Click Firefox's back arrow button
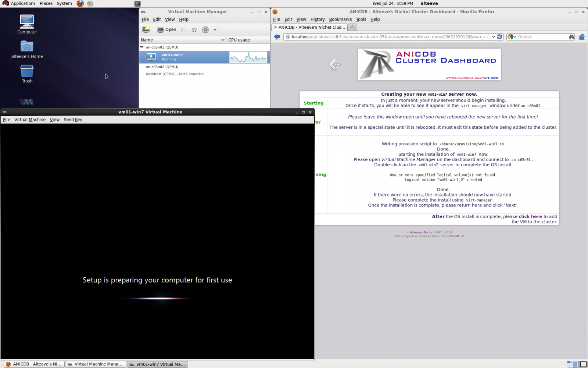The image size is (588, 368). [x=277, y=37]
